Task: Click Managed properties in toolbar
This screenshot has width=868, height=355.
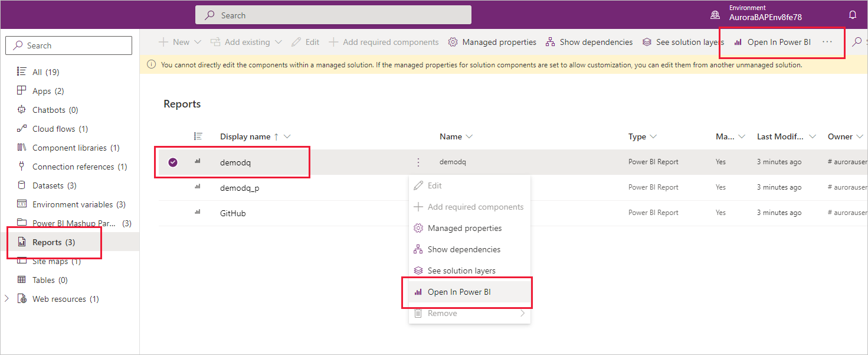Action: [x=492, y=42]
